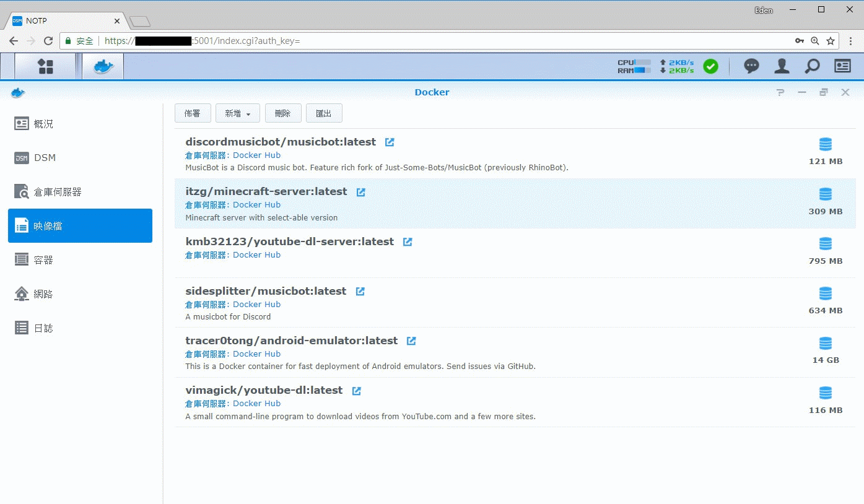Select the sidesplitter/musicbot:latest image row
Image resolution: width=864 pixels, height=504 pixels.
point(515,303)
